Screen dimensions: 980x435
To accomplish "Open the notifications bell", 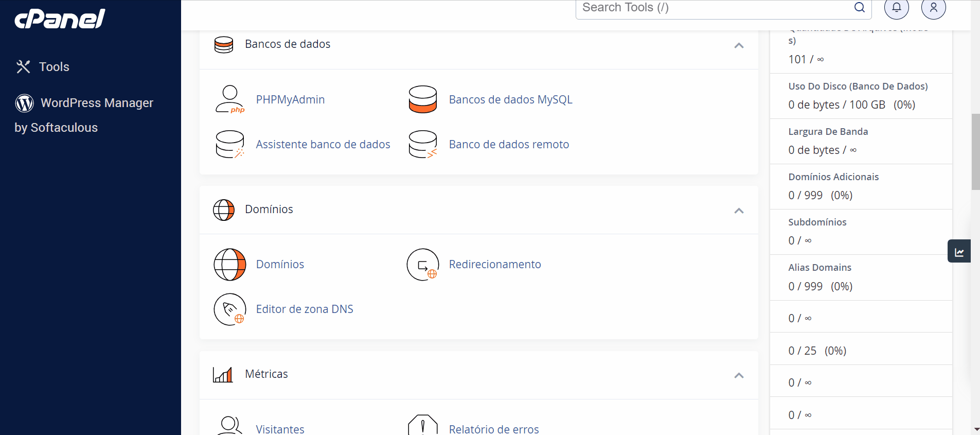I will point(897,7).
